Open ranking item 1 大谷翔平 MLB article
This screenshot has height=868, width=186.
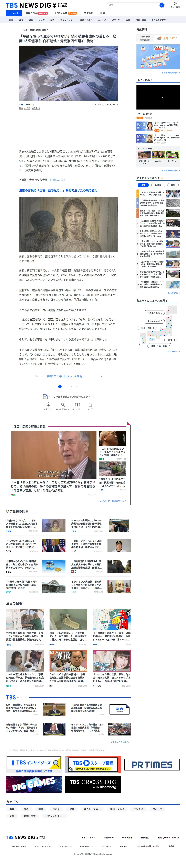(158, 193)
